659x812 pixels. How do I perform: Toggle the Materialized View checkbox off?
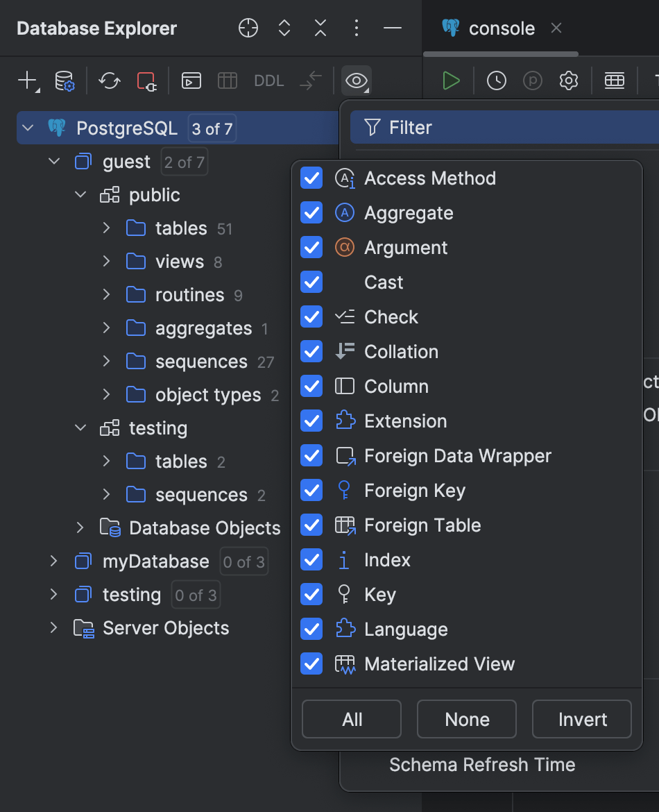311,663
